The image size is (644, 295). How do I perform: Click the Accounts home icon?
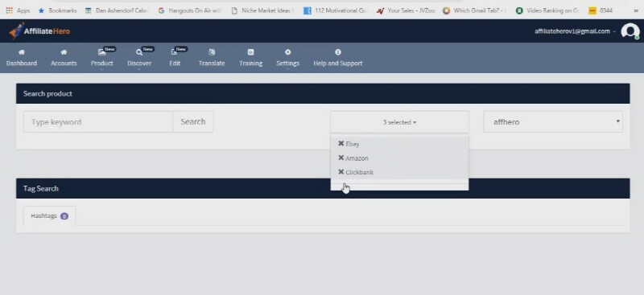64,52
